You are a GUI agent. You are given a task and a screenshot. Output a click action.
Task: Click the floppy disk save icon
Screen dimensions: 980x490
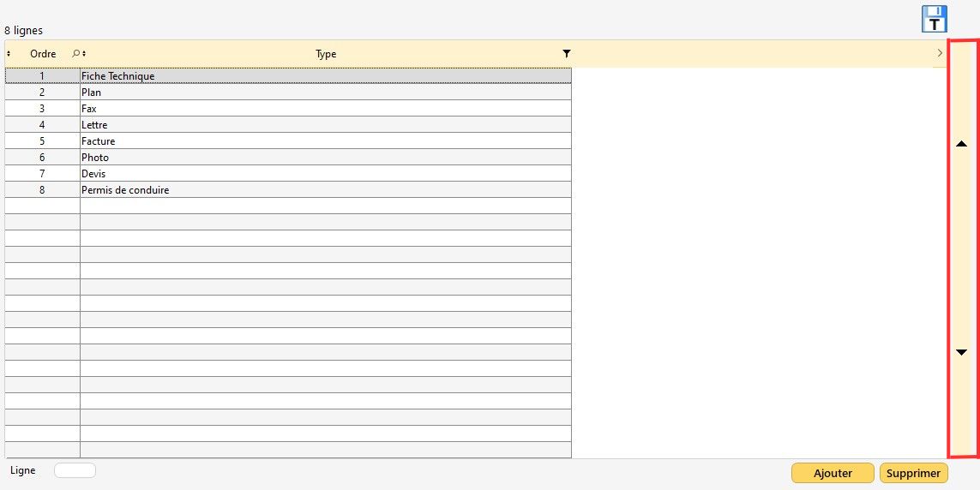point(934,19)
